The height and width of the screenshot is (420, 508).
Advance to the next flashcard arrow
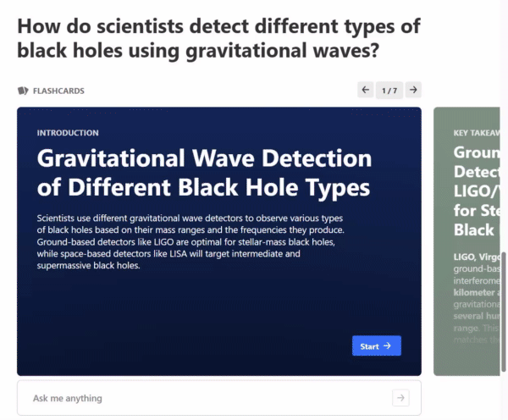coord(413,90)
